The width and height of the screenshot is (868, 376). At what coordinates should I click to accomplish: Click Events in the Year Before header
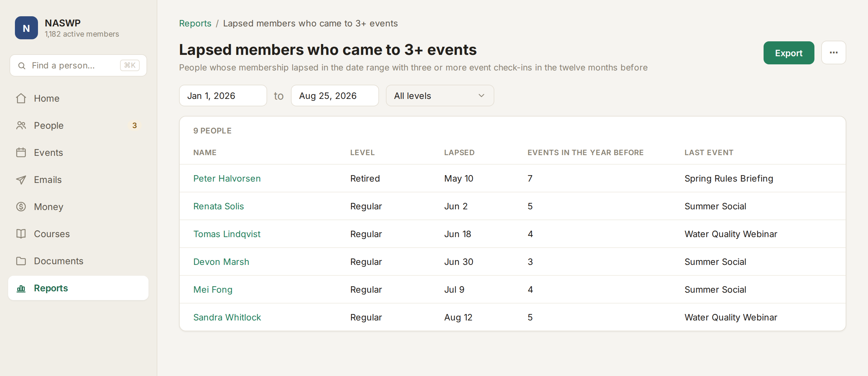[586, 153]
